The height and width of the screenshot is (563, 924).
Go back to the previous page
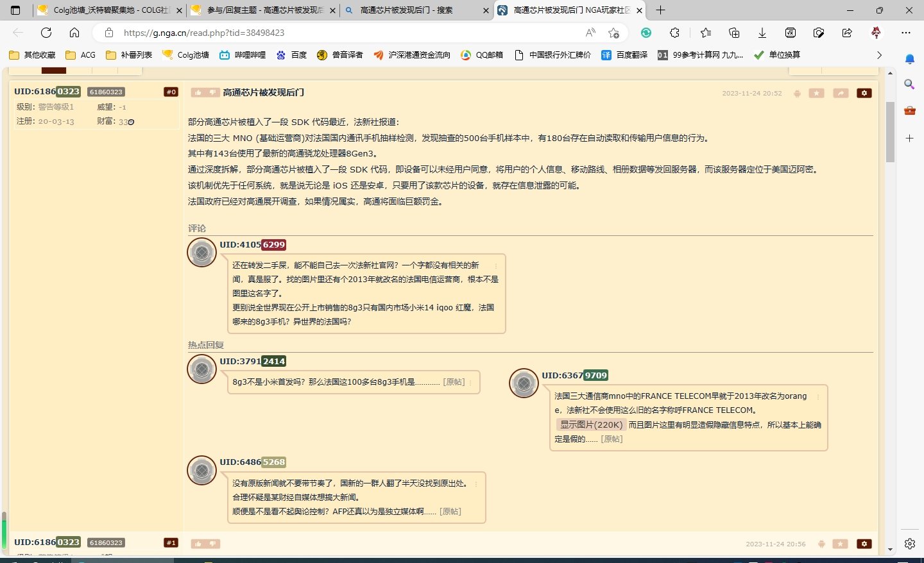[18, 33]
